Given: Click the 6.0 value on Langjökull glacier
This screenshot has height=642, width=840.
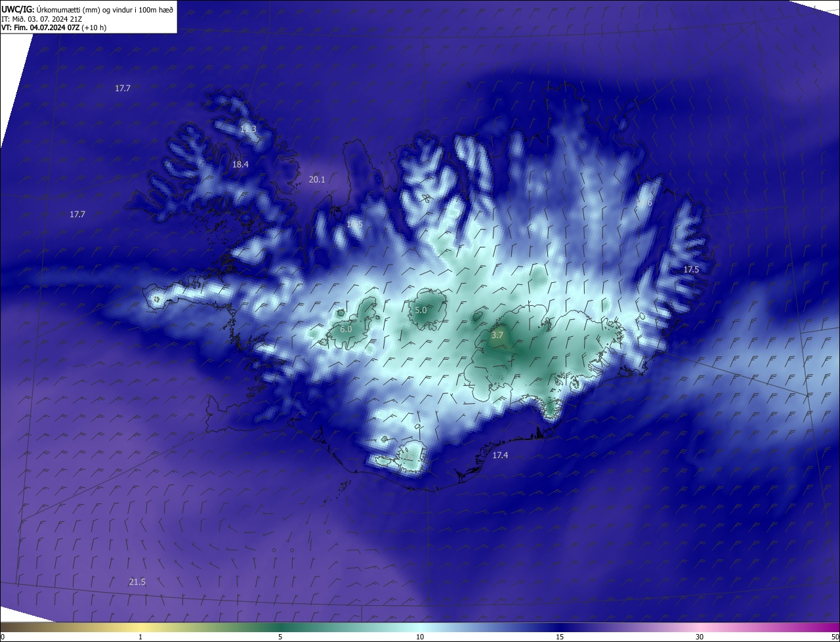Looking at the screenshot, I should (x=346, y=329).
